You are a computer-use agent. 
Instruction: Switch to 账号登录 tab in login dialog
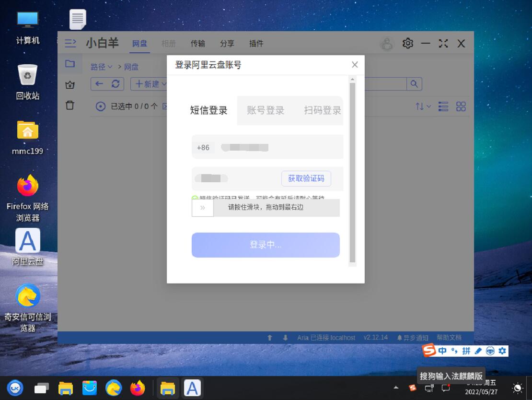[266, 110]
